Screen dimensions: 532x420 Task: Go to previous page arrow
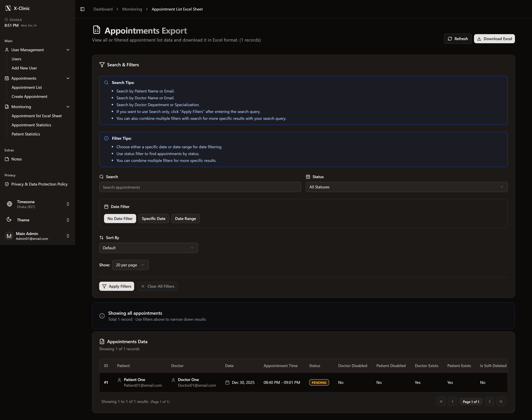452,402
